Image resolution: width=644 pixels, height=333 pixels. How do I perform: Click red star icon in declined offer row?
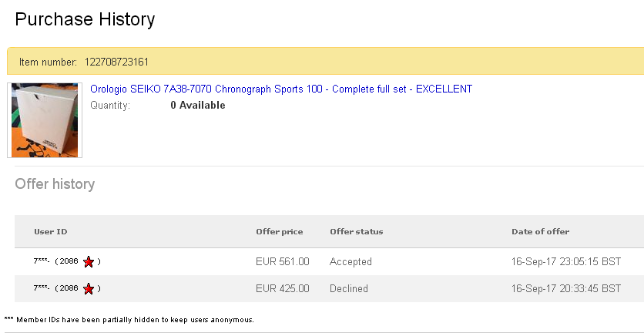click(89, 289)
